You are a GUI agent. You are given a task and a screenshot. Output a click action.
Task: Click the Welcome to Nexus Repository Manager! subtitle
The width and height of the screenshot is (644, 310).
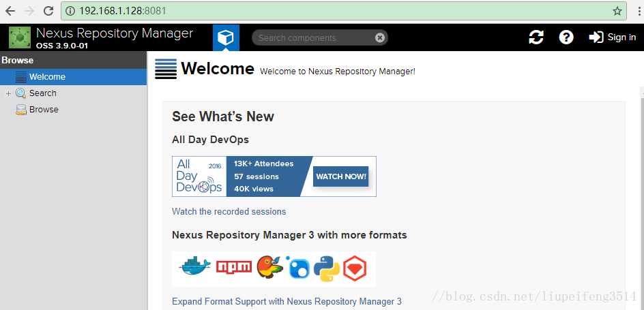click(x=338, y=72)
